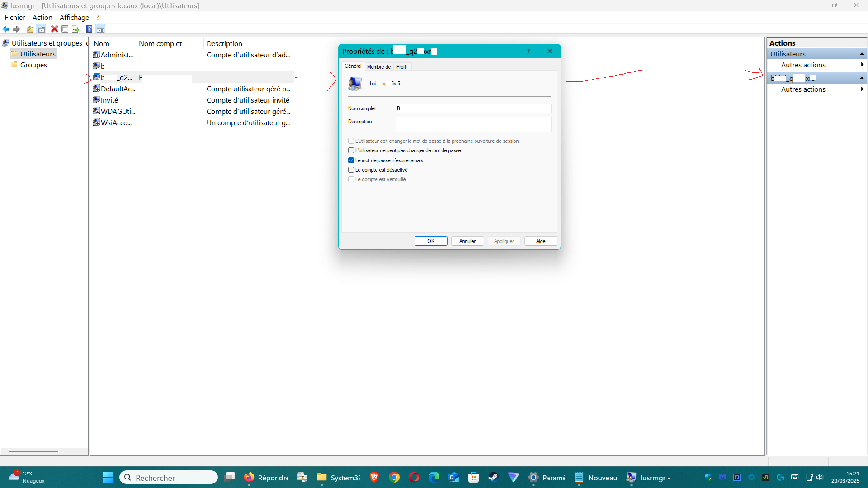Toggle the Show/Hide Action Pane icon
This screenshot has width=868, height=488.
click(100, 29)
